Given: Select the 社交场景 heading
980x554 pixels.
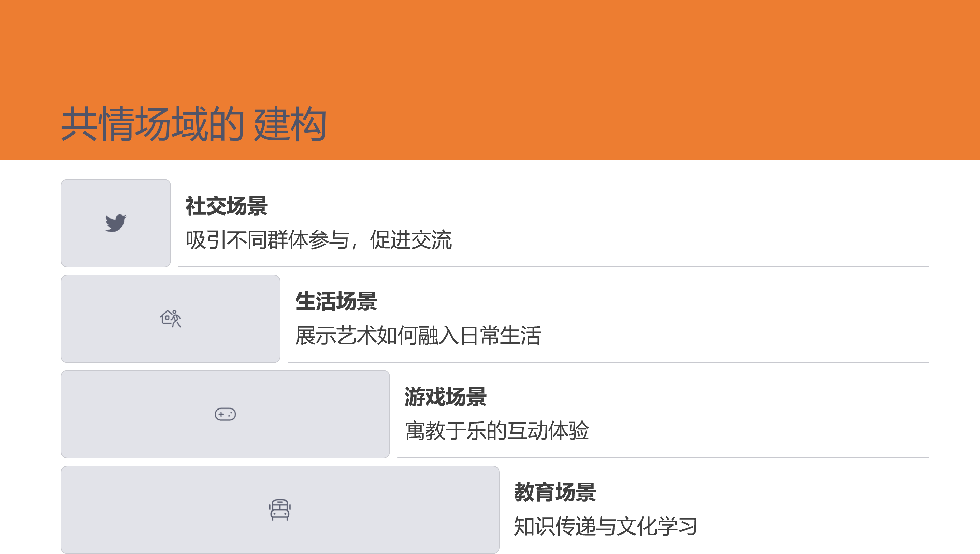Looking at the screenshot, I should 226,206.
